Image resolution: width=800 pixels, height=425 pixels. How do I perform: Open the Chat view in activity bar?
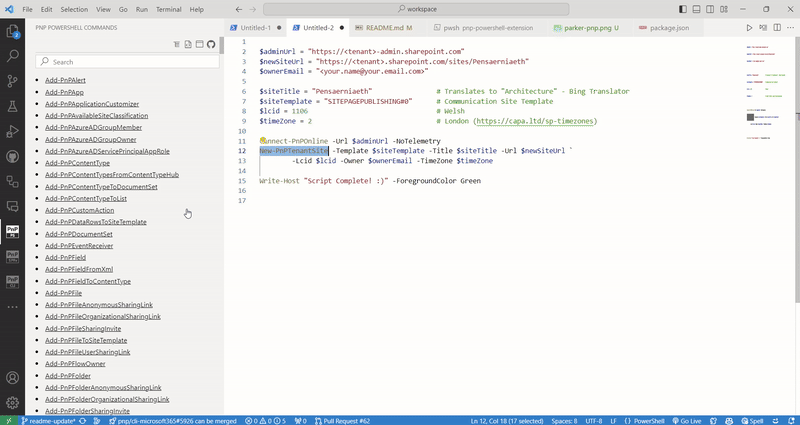click(12, 206)
